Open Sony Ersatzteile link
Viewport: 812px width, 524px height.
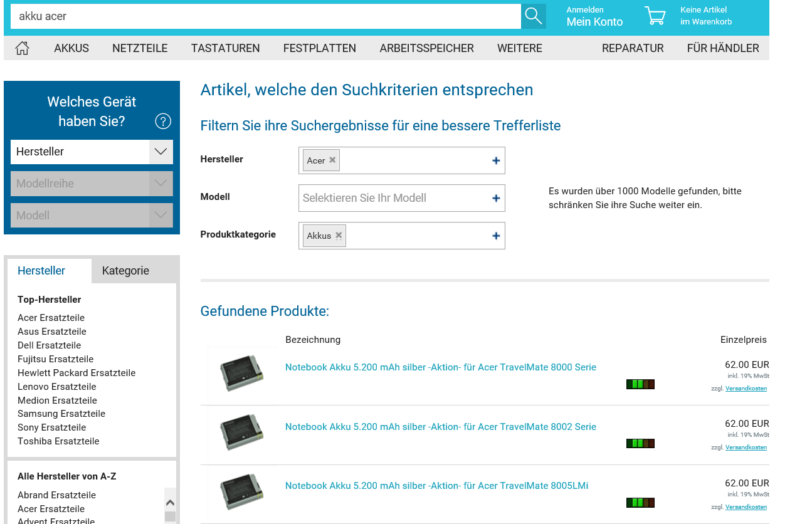coord(51,427)
